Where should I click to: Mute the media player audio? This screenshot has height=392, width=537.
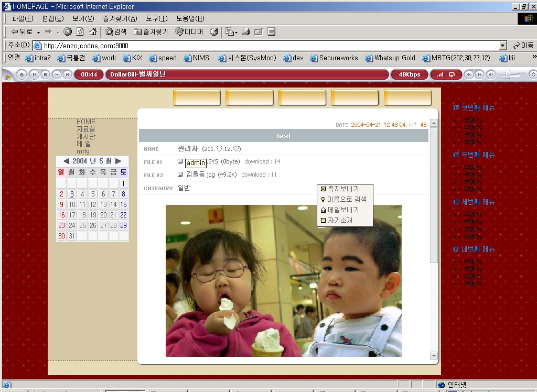(491, 74)
